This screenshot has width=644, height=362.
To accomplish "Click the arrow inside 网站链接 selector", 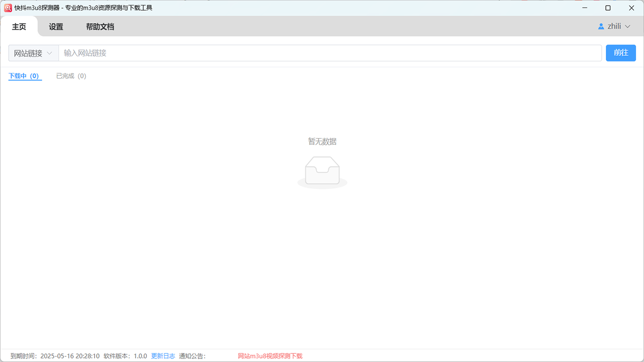I will [x=50, y=53].
